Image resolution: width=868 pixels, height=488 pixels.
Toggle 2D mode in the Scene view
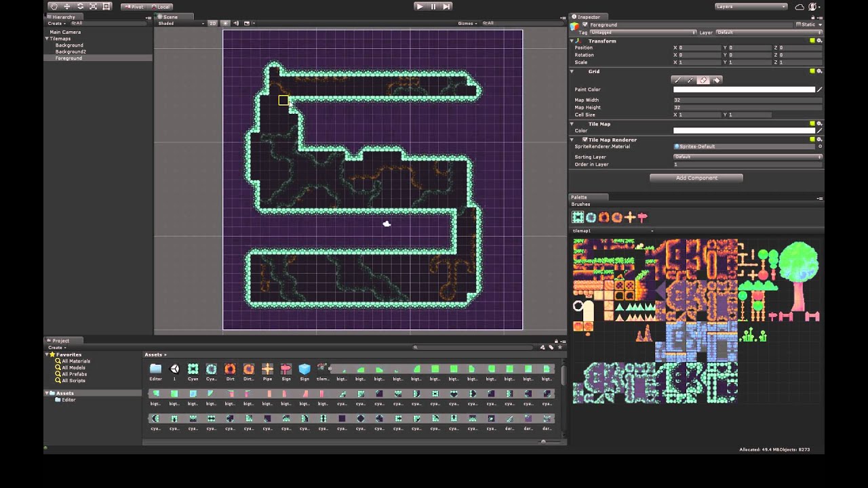point(212,22)
